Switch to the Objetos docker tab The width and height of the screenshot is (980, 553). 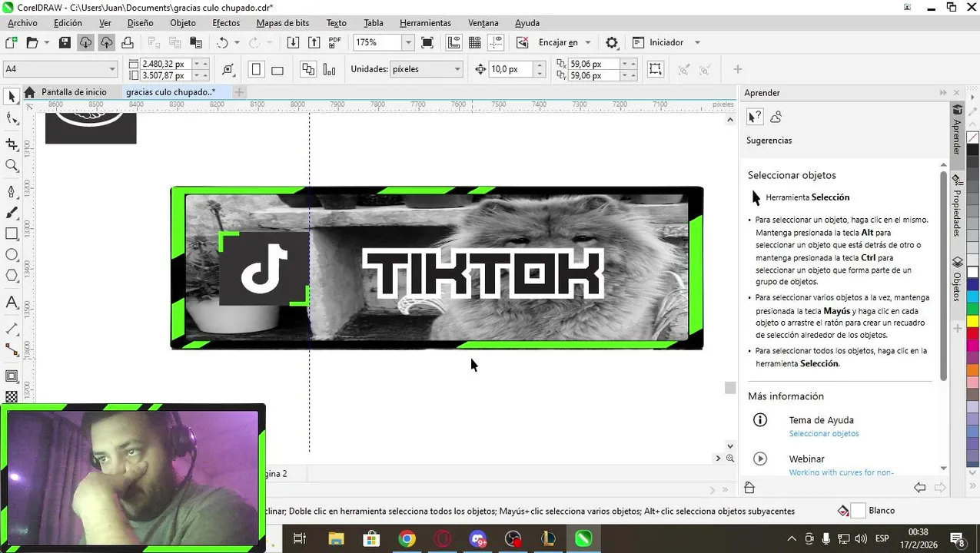(x=957, y=280)
